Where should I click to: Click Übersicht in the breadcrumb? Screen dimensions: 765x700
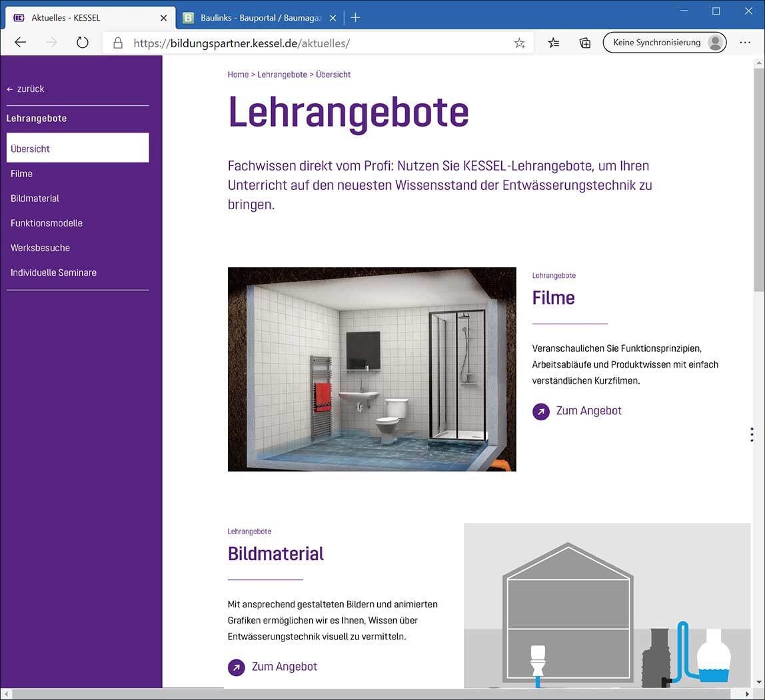click(333, 75)
